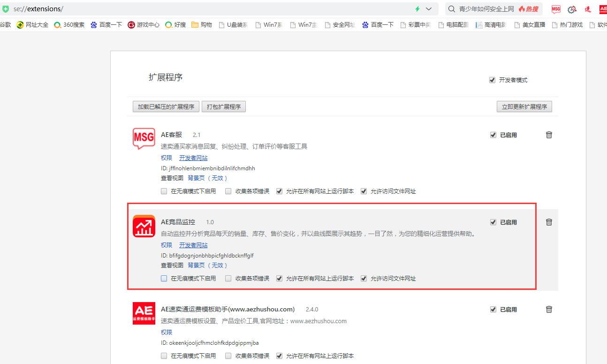Focus the search box with 青少年如何安全上网

486,9
